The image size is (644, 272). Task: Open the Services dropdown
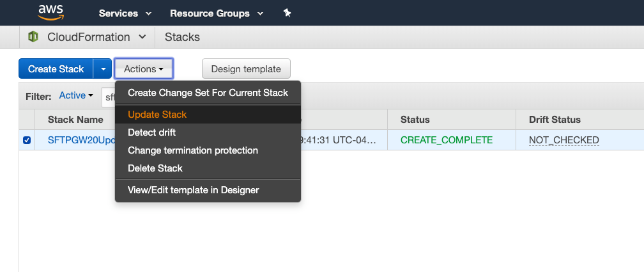coord(125,13)
